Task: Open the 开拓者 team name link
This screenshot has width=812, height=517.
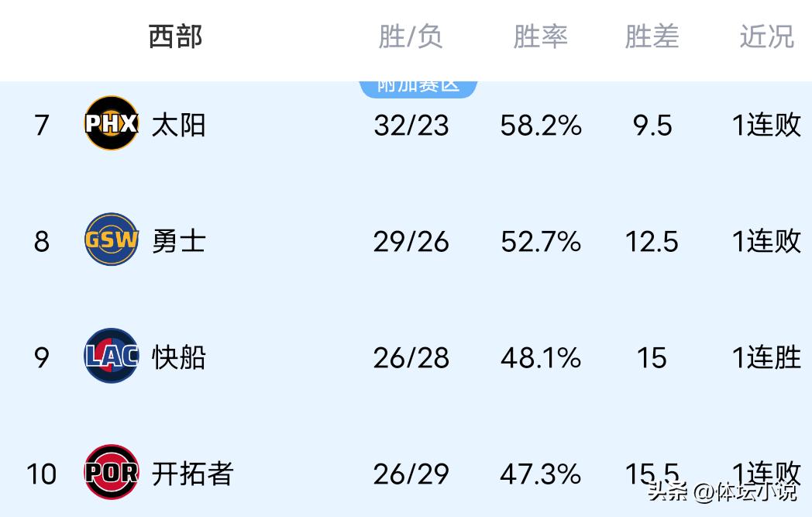Action: pos(192,473)
